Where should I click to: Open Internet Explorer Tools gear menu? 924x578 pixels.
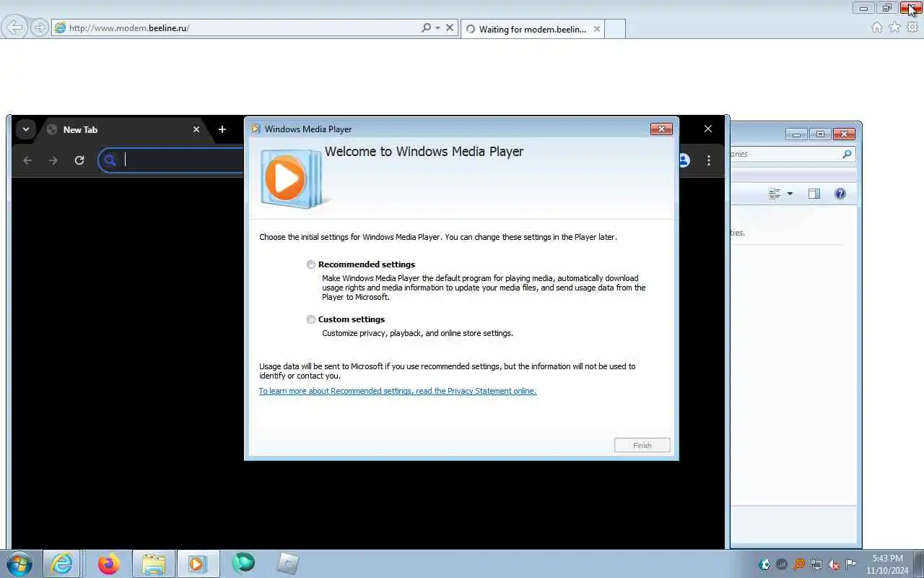(x=912, y=27)
